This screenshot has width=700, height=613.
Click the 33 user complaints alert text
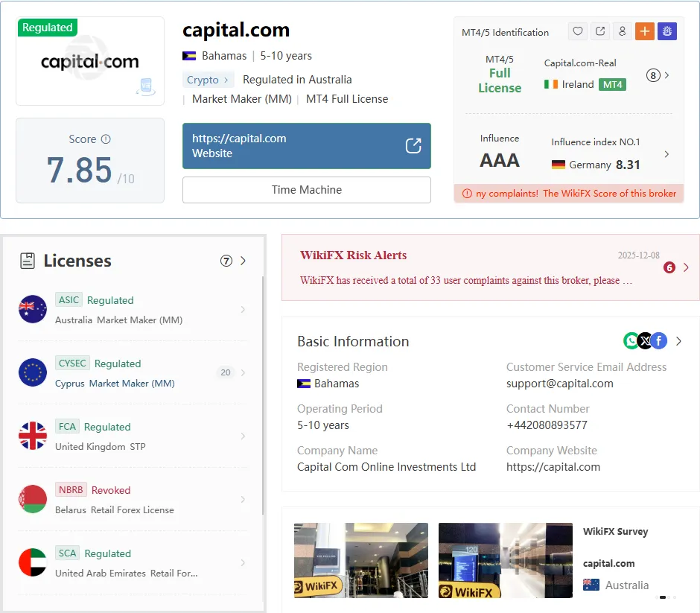click(x=466, y=280)
